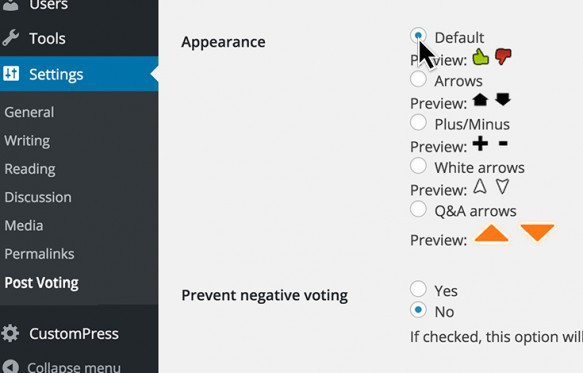This screenshot has width=583, height=373.
Task: Select the Q&A arrows radio option
Action: pos(418,209)
